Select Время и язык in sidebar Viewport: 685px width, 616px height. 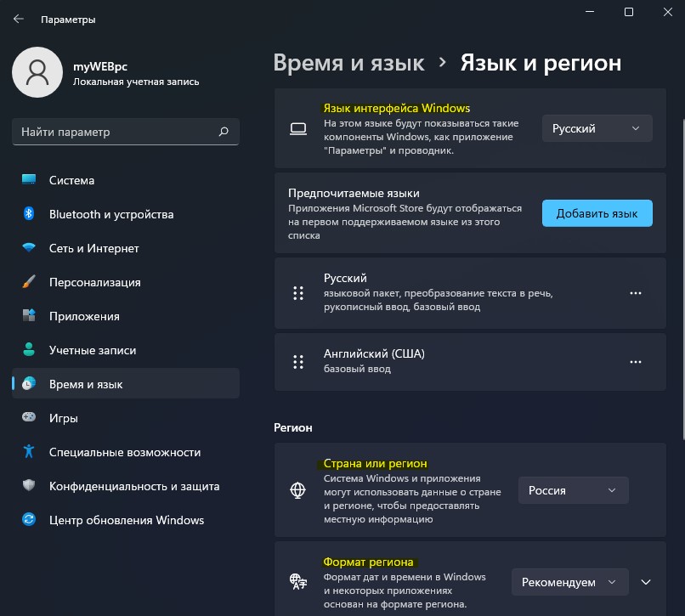[x=126, y=383]
